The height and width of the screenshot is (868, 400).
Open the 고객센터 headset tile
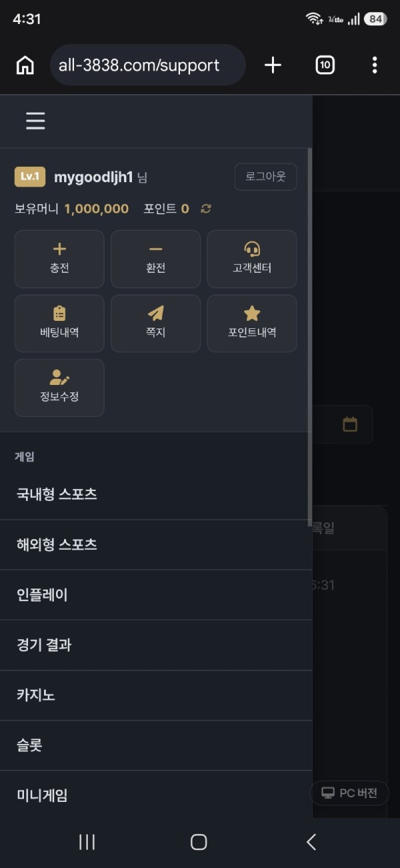pyautogui.click(x=252, y=259)
